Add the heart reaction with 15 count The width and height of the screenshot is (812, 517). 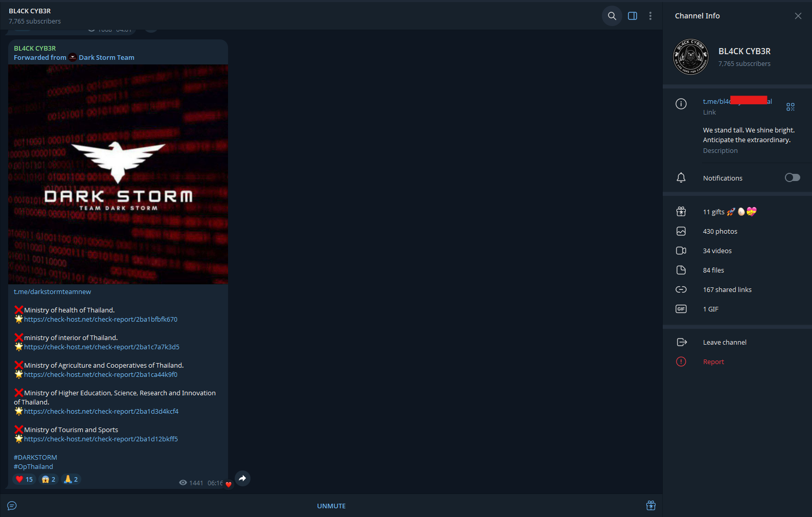pyautogui.click(x=24, y=479)
